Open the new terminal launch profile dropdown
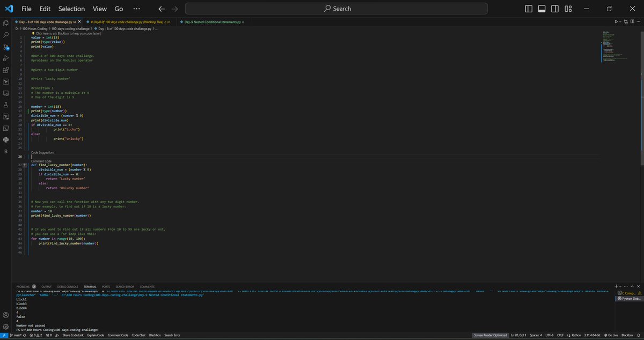This screenshot has height=340, width=644. point(620,286)
